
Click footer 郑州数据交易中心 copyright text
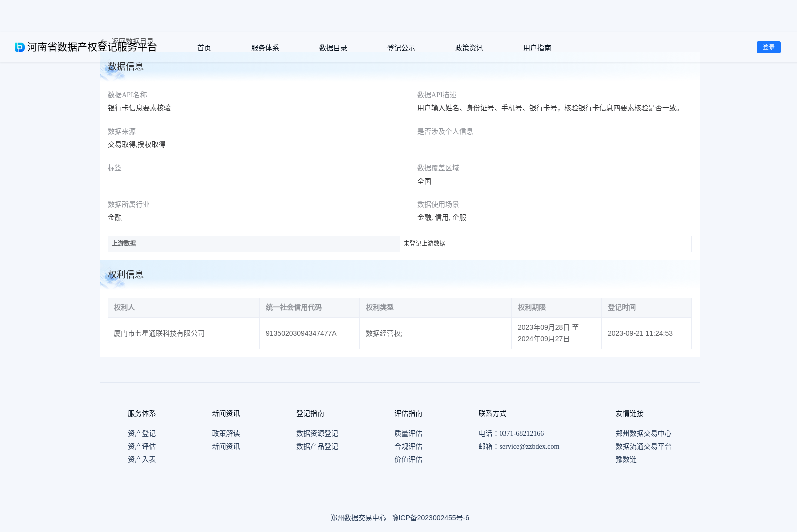(358, 518)
